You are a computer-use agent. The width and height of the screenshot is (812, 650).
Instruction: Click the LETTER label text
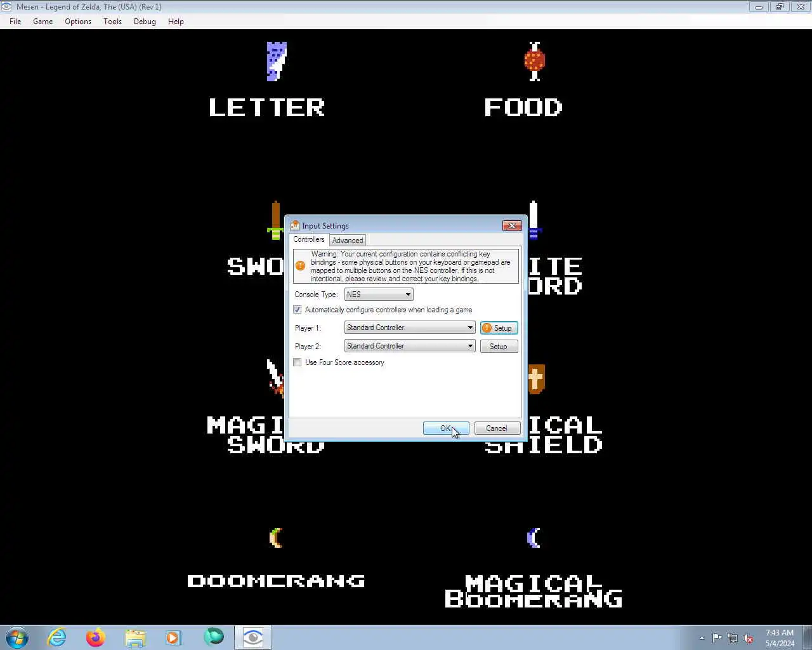(266, 107)
